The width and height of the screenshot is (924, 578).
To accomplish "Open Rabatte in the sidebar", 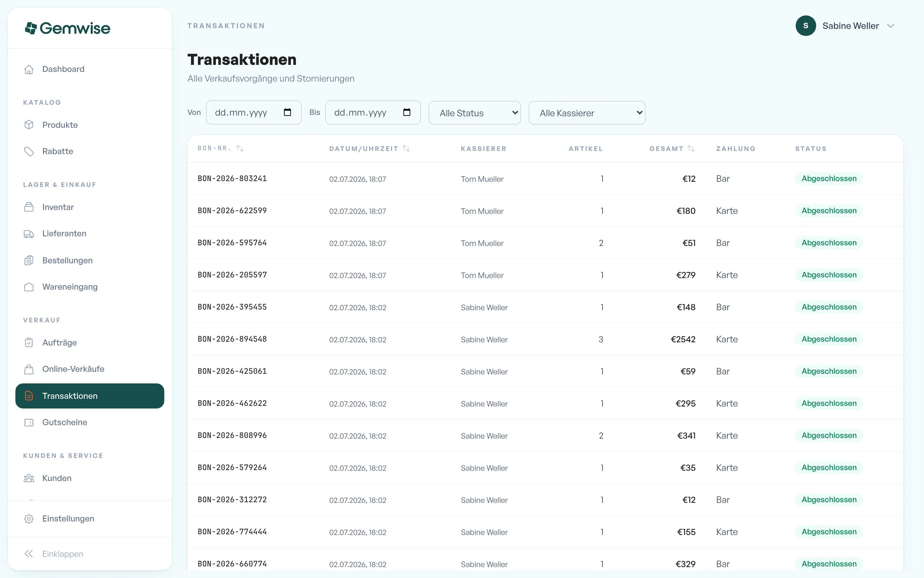I will [90, 151].
